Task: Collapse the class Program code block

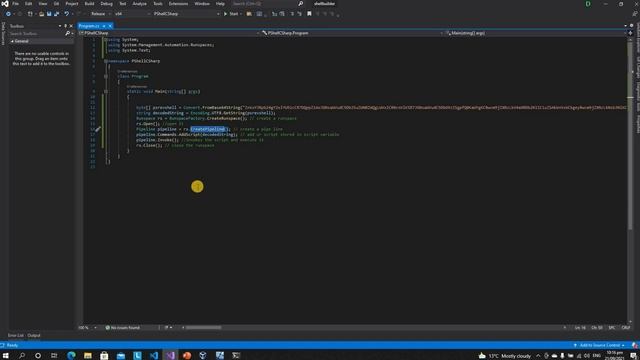Action: pos(106,76)
